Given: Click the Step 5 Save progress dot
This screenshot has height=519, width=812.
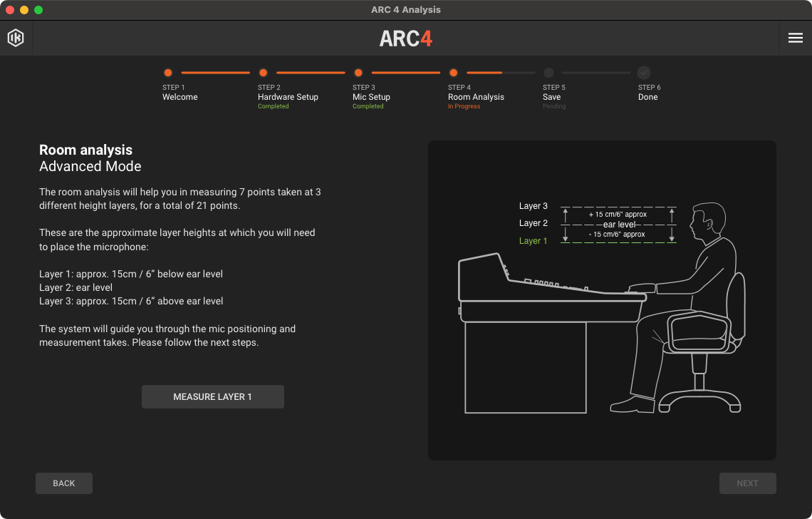Looking at the screenshot, I should point(548,73).
